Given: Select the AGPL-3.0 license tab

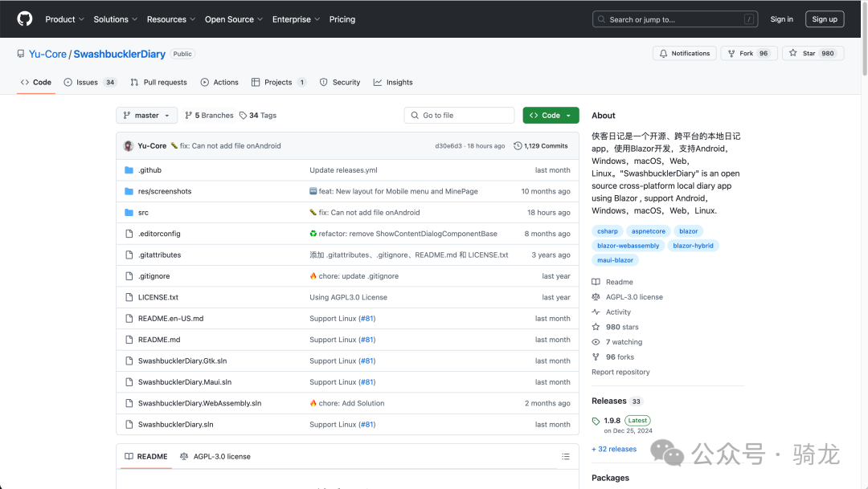Looking at the screenshot, I should (x=215, y=456).
